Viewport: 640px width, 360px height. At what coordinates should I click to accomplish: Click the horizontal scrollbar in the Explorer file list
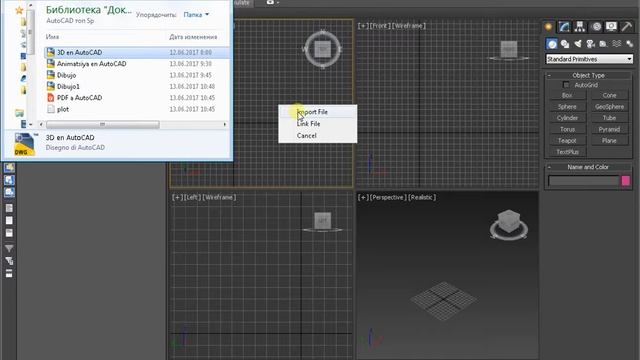coord(102,124)
